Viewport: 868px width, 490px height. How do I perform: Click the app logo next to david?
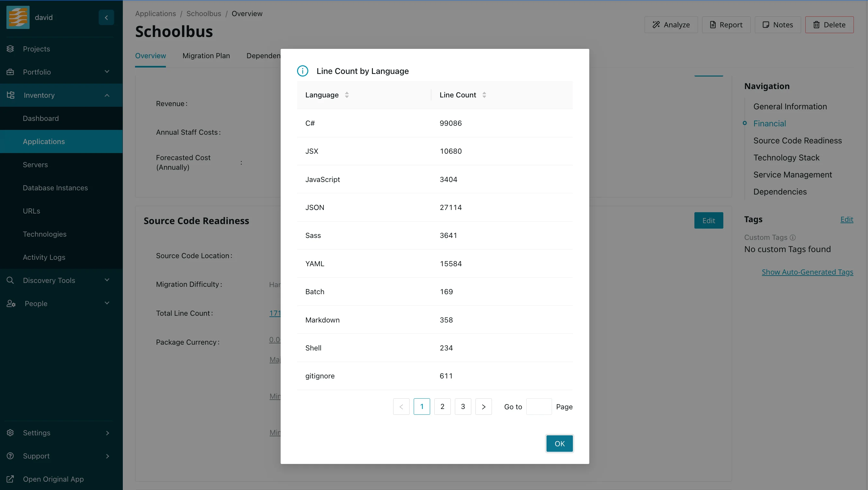click(18, 17)
